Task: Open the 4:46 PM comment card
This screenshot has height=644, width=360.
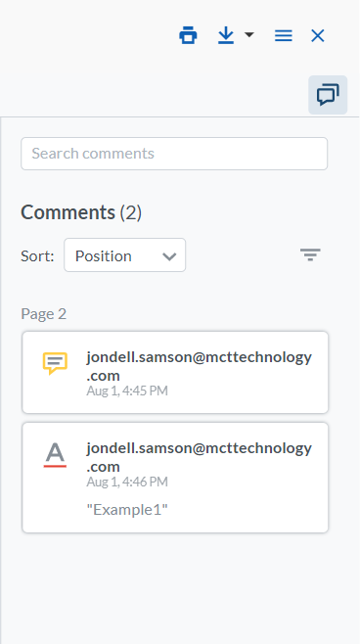Action: coord(175,478)
